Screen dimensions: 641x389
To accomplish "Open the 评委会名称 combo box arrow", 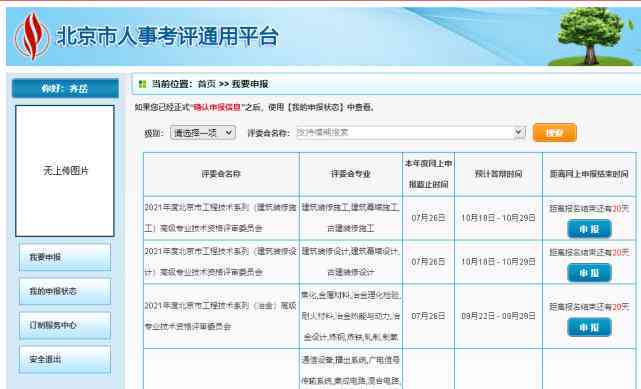I will tap(519, 132).
